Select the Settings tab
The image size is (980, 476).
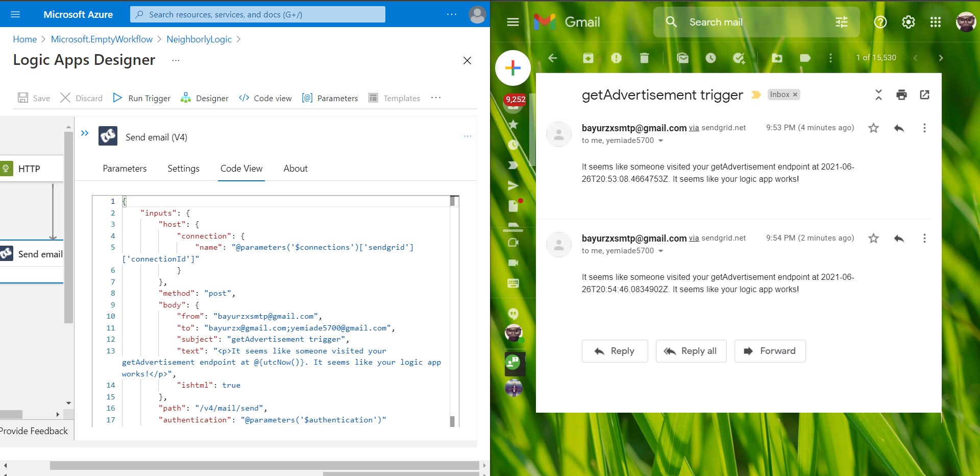tap(183, 169)
